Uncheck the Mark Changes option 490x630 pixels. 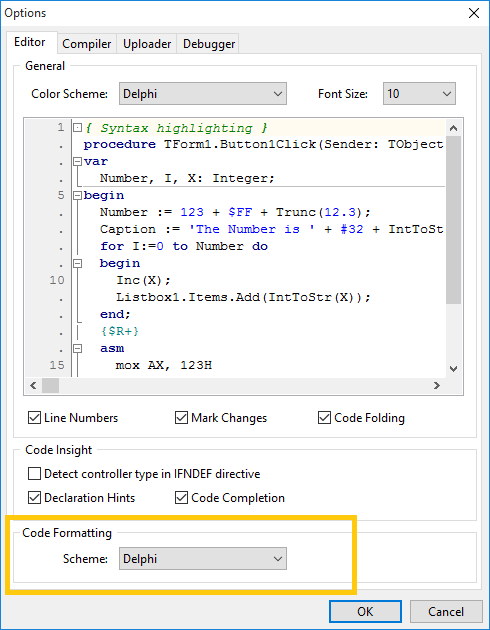click(x=182, y=418)
